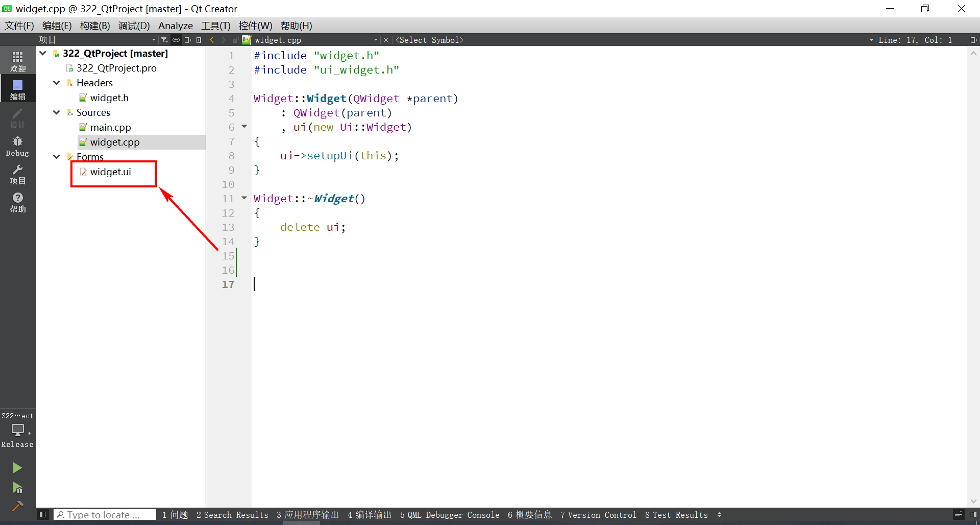
Task: Open the 帮助 (Help) mode in the sidebar
Action: [x=18, y=202]
